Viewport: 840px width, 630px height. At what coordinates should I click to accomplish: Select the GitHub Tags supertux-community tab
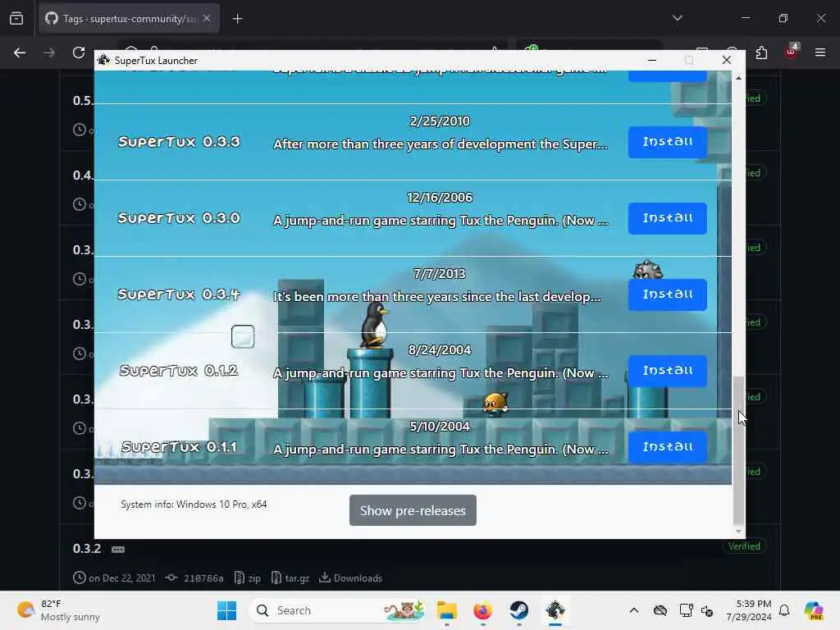[129, 19]
